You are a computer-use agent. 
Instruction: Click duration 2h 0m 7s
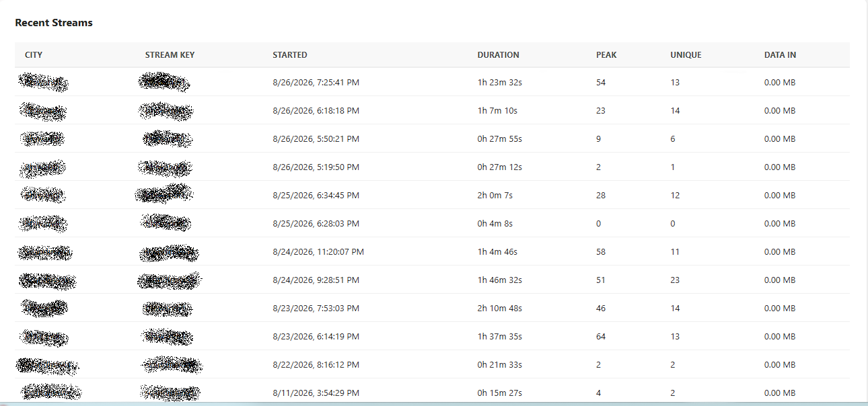pyautogui.click(x=495, y=196)
